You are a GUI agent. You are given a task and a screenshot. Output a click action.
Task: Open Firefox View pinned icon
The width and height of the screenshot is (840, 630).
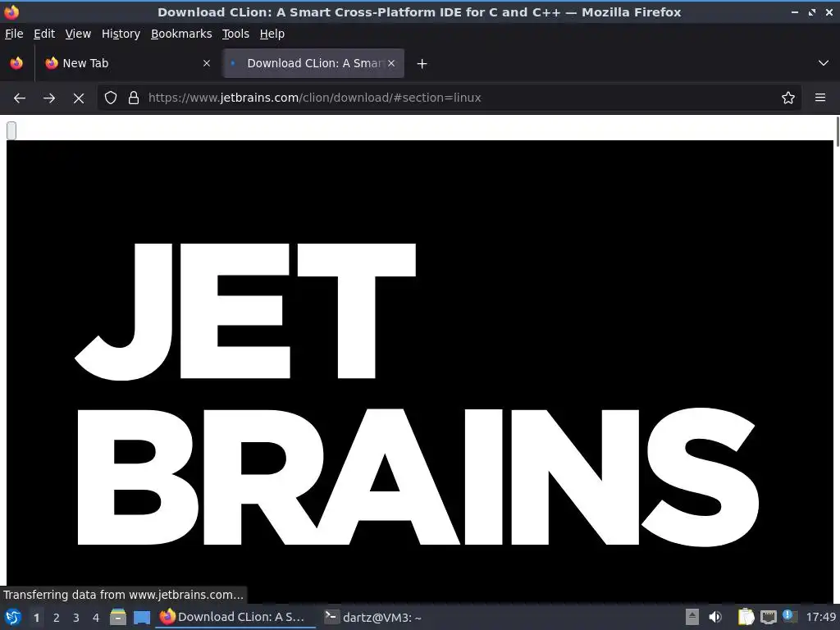[16, 63]
